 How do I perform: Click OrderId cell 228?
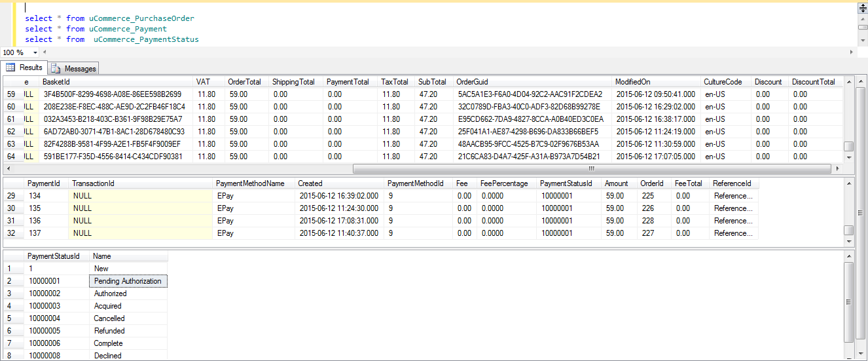click(655, 221)
